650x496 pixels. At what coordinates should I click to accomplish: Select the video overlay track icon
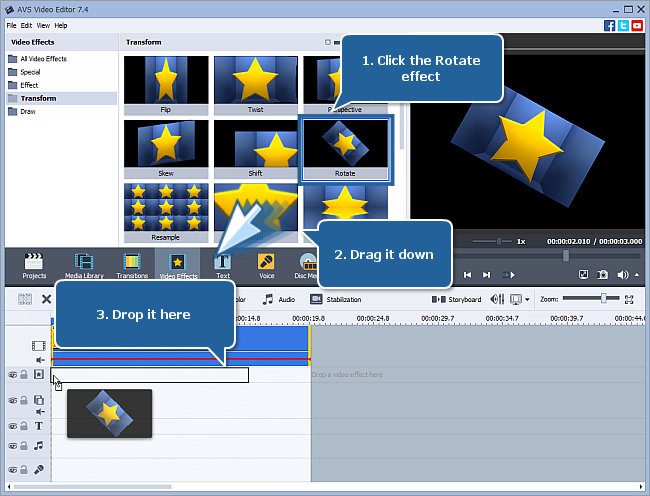coord(39,400)
